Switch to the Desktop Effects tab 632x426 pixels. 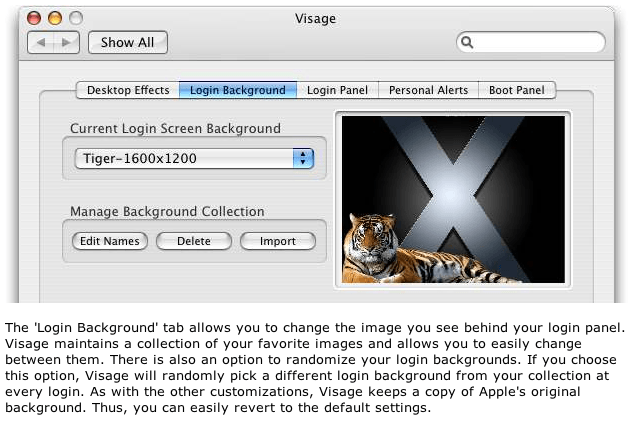coord(128,90)
